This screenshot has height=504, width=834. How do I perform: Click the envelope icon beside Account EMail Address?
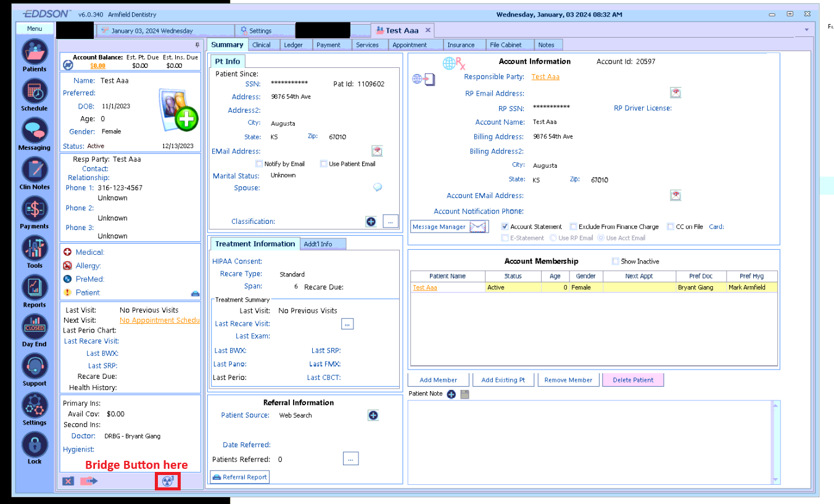tap(675, 195)
